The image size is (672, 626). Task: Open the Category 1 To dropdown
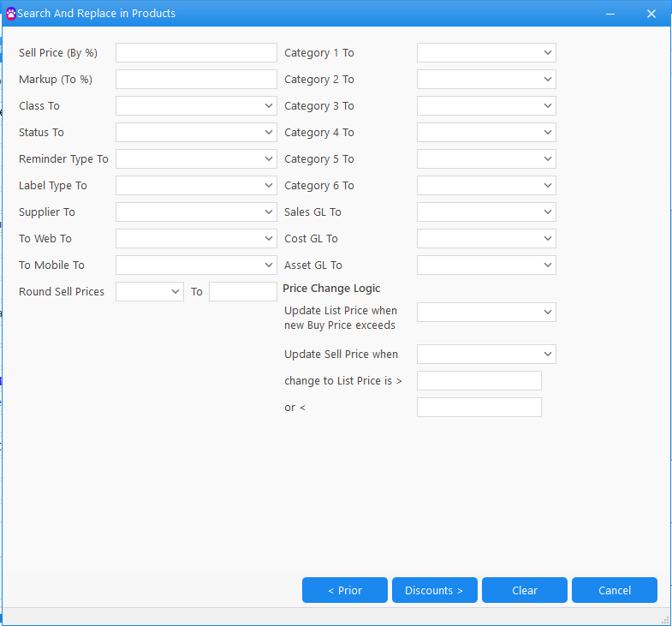pyautogui.click(x=486, y=53)
